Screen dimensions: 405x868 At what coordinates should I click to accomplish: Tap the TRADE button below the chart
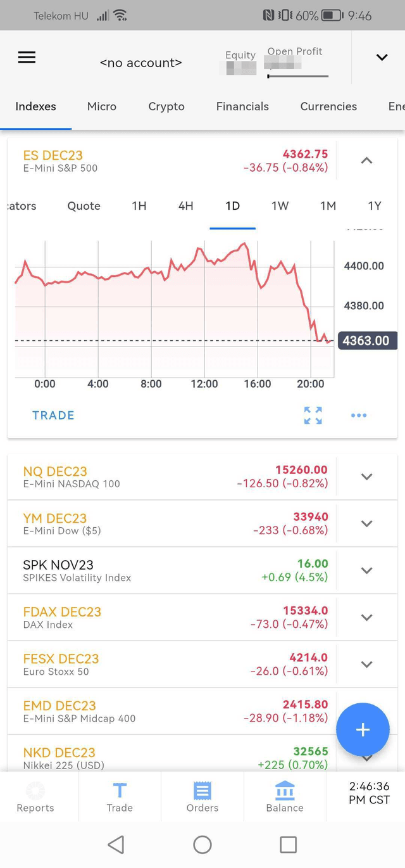(x=53, y=415)
